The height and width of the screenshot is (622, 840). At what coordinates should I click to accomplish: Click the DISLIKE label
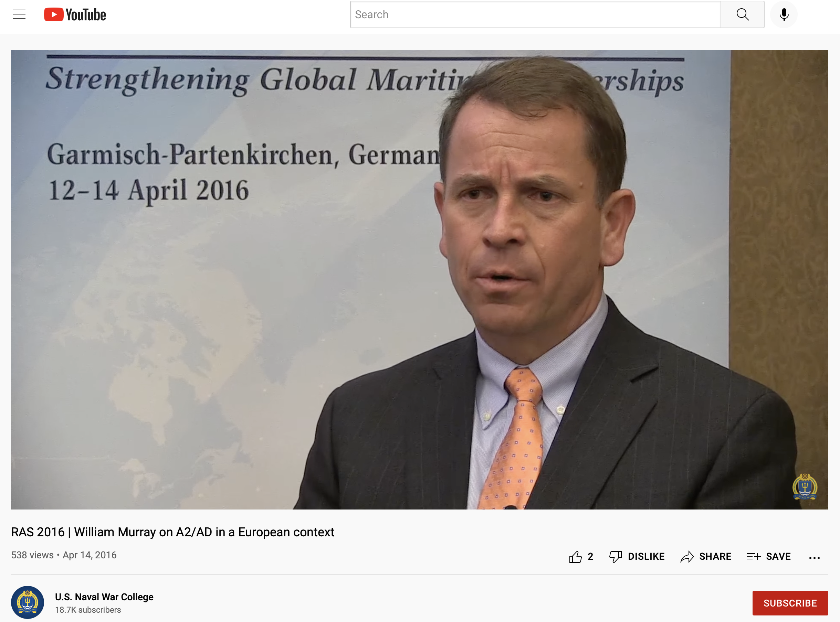tap(646, 557)
